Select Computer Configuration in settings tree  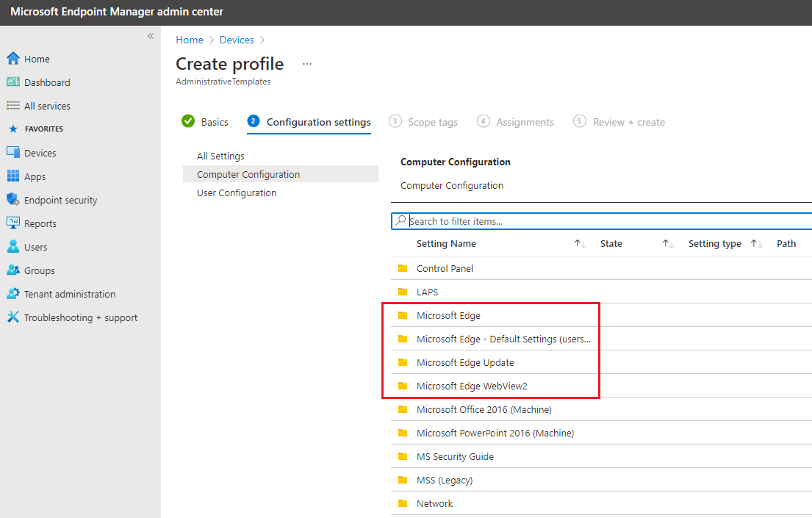tap(280, 174)
